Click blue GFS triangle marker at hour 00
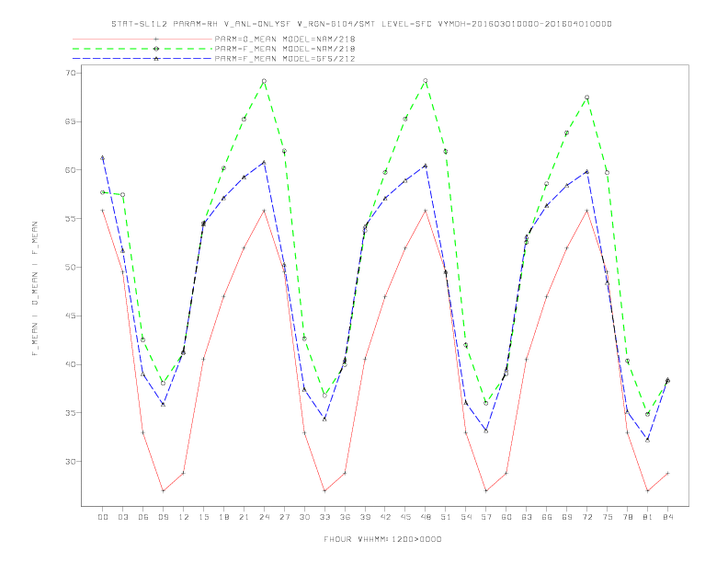Viewport: 728px width, 563px height. coord(103,158)
